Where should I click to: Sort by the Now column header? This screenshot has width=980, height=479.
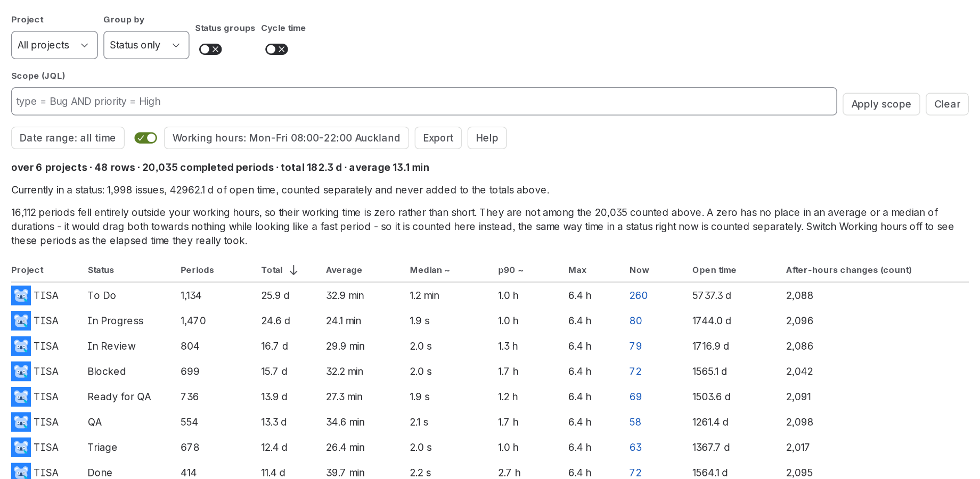pyautogui.click(x=639, y=270)
